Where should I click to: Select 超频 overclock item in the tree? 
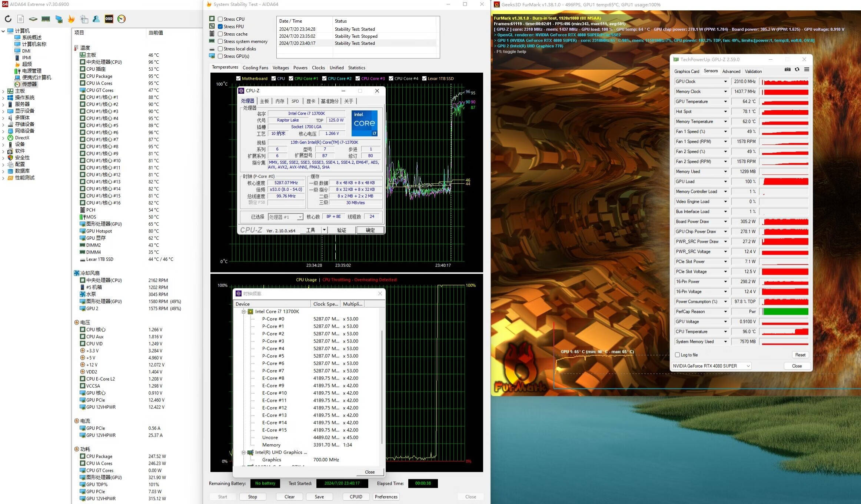coord(27,64)
